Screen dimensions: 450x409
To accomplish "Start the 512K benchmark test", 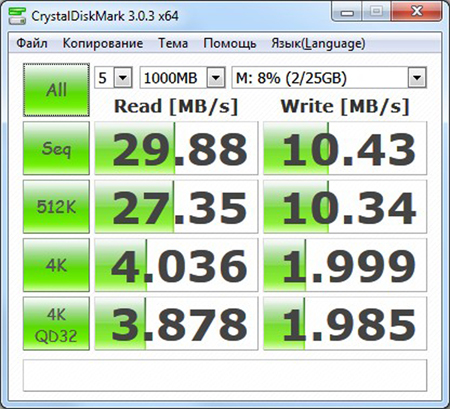I will click(x=56, y=207).
